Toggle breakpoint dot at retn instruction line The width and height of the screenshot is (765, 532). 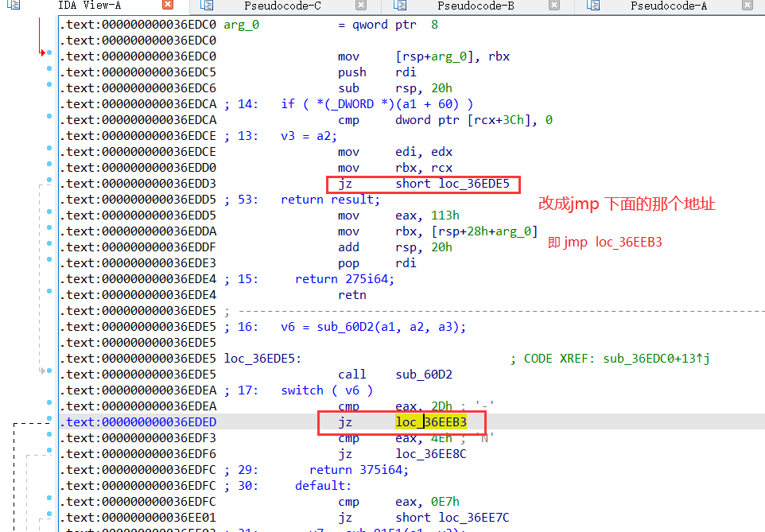pyautogui.click(x=49, y=293)
